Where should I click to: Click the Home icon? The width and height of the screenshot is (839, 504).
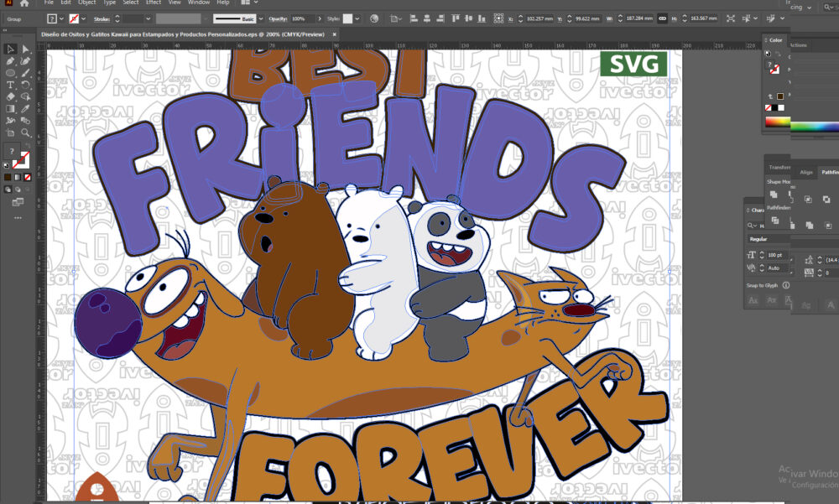[24, 3]
